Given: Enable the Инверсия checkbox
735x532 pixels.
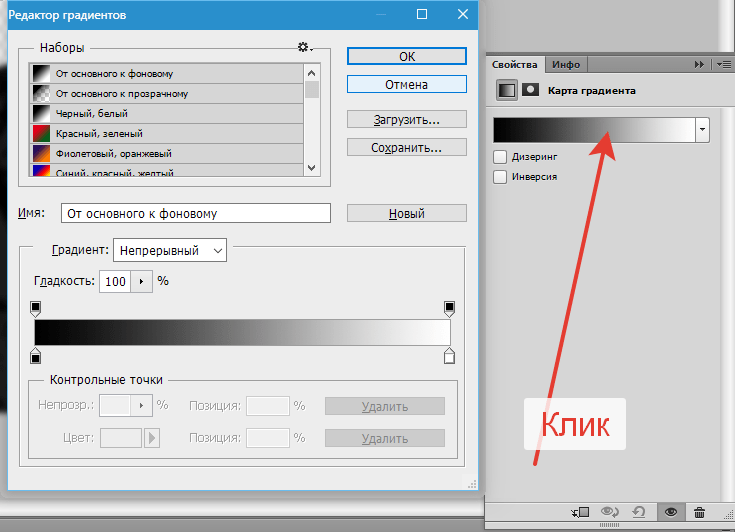Looking at the screenshot, I should (500, 177).
